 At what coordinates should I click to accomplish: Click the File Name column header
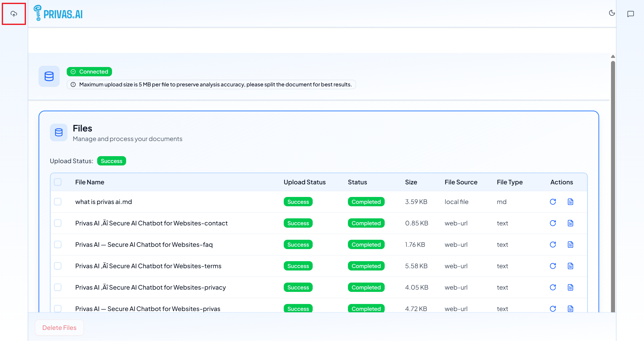(90, 182)
